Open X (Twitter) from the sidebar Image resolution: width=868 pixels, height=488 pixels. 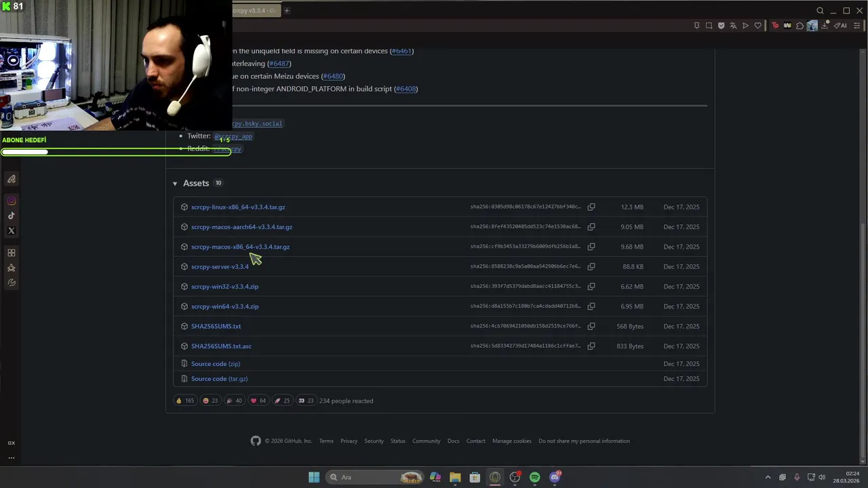[12, 230]
